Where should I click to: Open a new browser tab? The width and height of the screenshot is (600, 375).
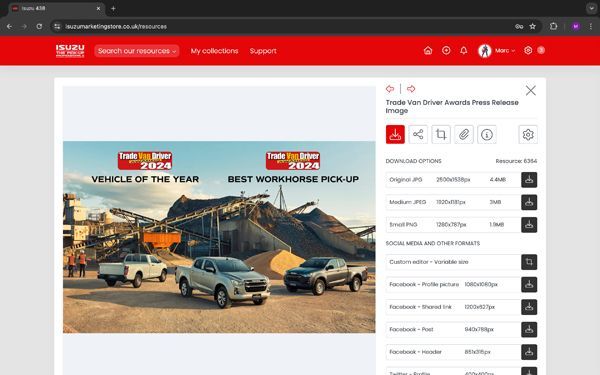point(113,8)
